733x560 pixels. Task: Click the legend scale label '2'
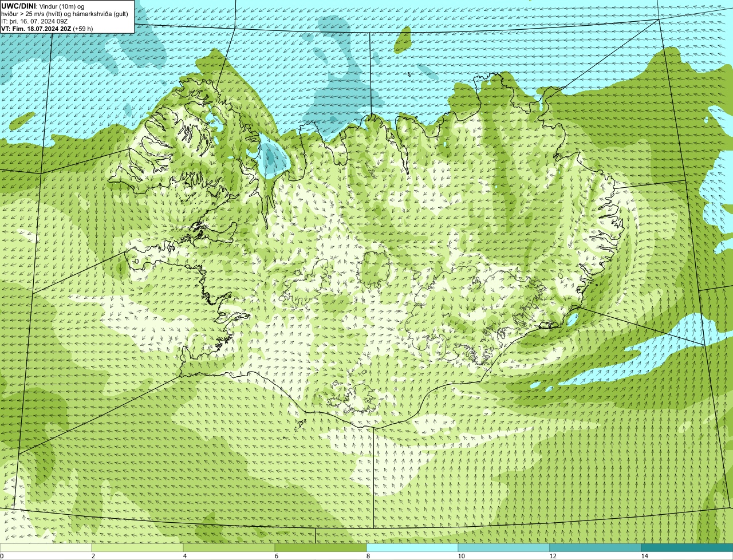[93, 556]
